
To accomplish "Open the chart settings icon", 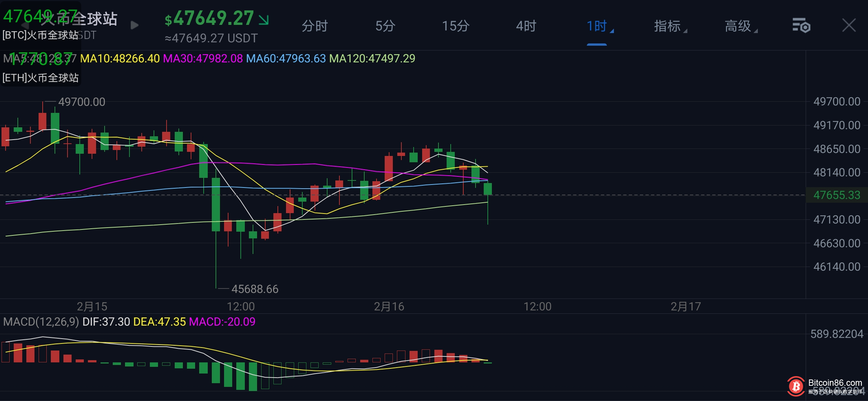I will point(801,26).
